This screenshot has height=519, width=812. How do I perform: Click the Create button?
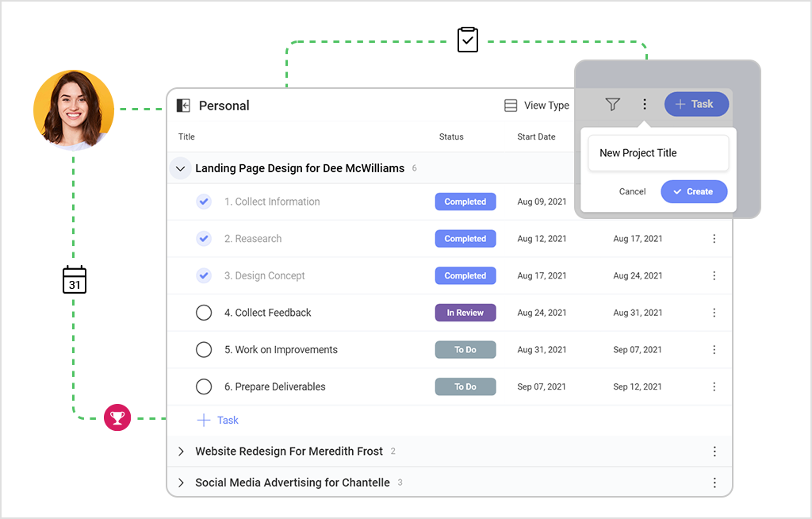pos(694,191)
